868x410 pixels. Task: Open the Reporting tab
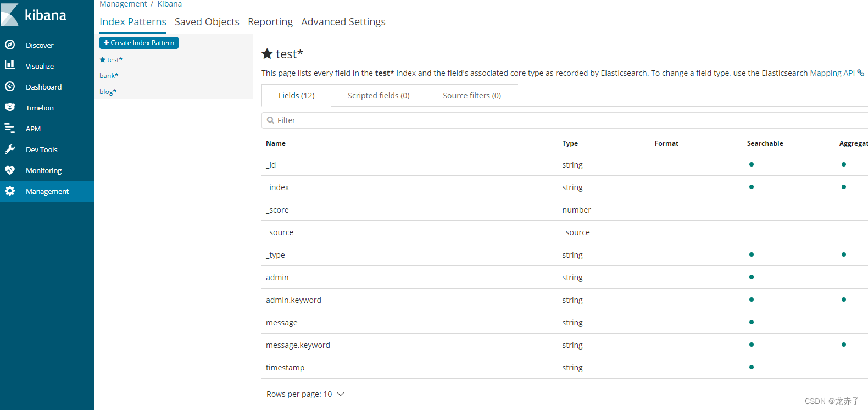[x=270, y=22]
